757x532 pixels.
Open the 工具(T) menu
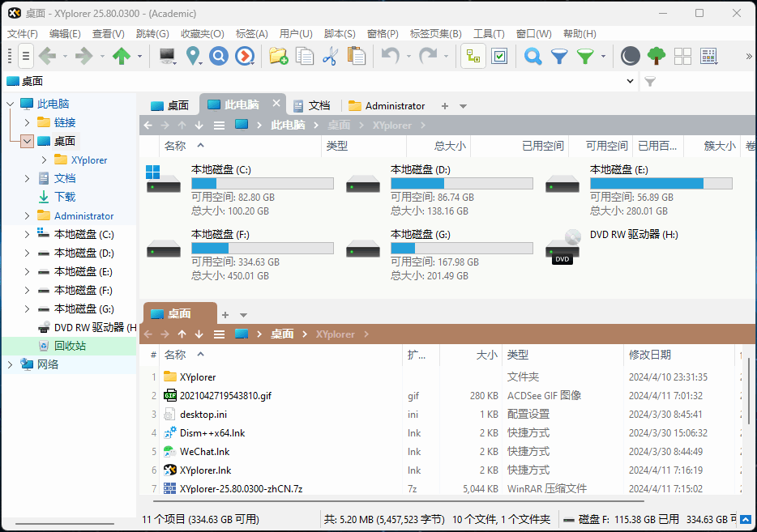[489, 34]
